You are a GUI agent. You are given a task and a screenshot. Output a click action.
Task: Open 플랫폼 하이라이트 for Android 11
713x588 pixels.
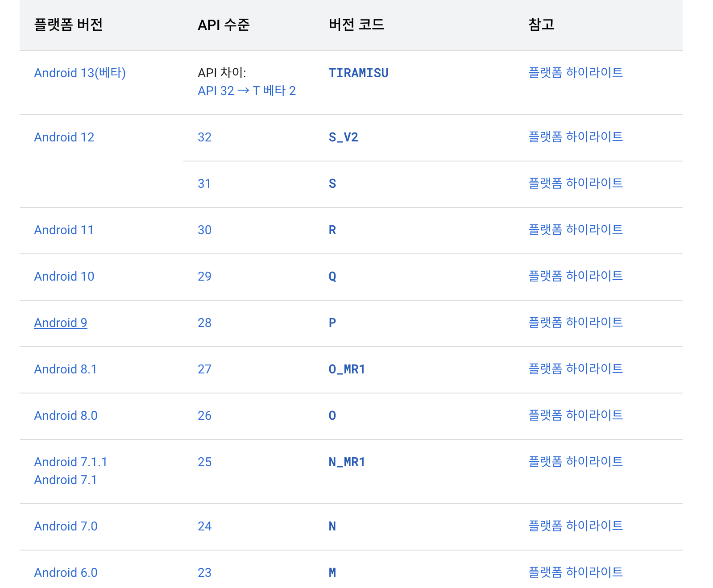(576, 229)
